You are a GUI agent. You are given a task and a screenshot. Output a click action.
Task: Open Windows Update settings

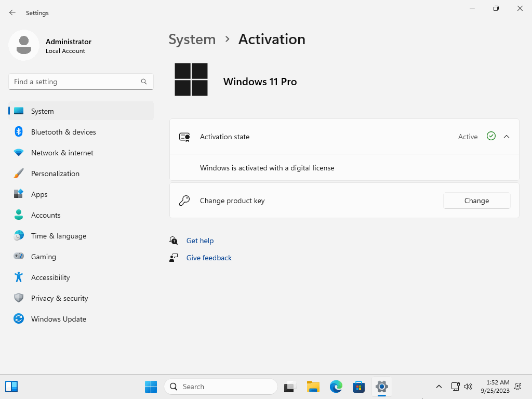pos(81,318)
